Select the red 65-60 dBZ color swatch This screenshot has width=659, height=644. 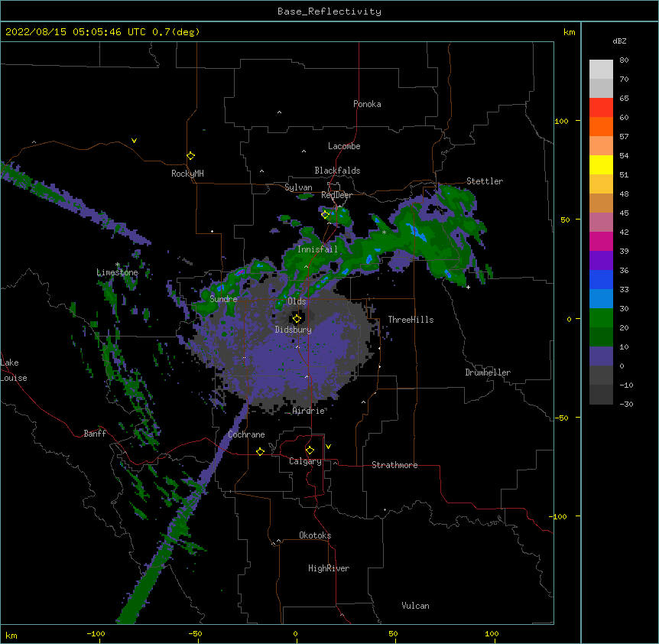pyautogui.click(x=601, y=108)
